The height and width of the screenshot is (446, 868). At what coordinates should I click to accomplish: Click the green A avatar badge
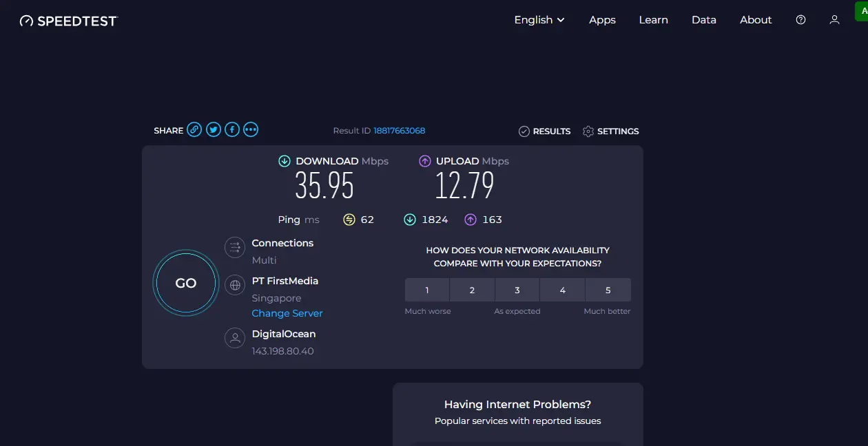[x=861, y=11]
